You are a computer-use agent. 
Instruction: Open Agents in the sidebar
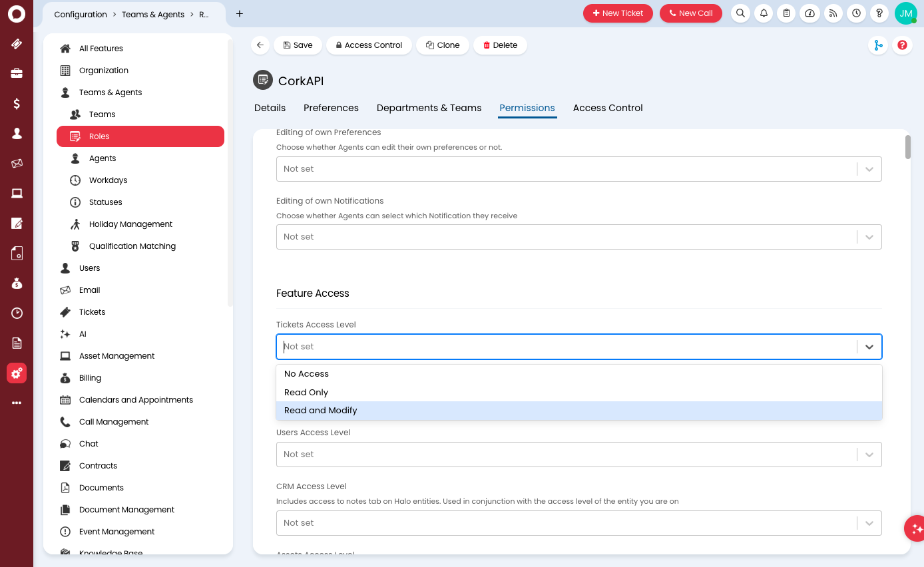140,158
